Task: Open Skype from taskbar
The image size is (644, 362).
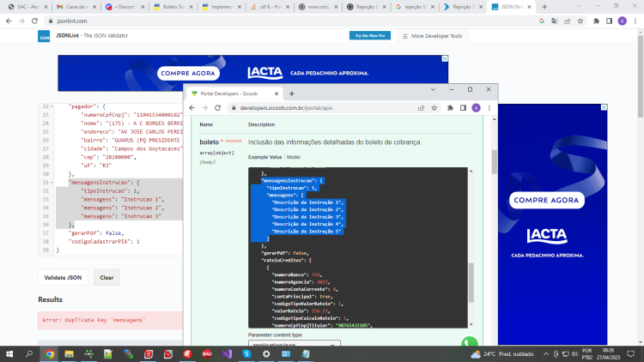Action: [x=246, y=353]
